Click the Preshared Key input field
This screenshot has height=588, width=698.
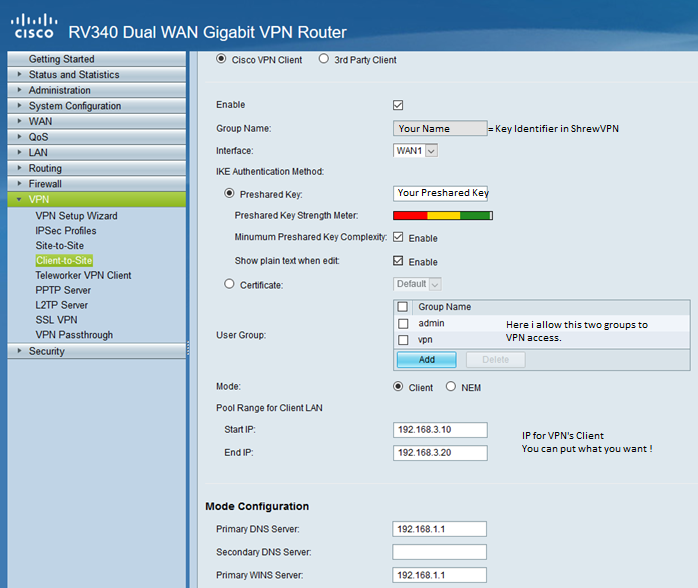440,193
